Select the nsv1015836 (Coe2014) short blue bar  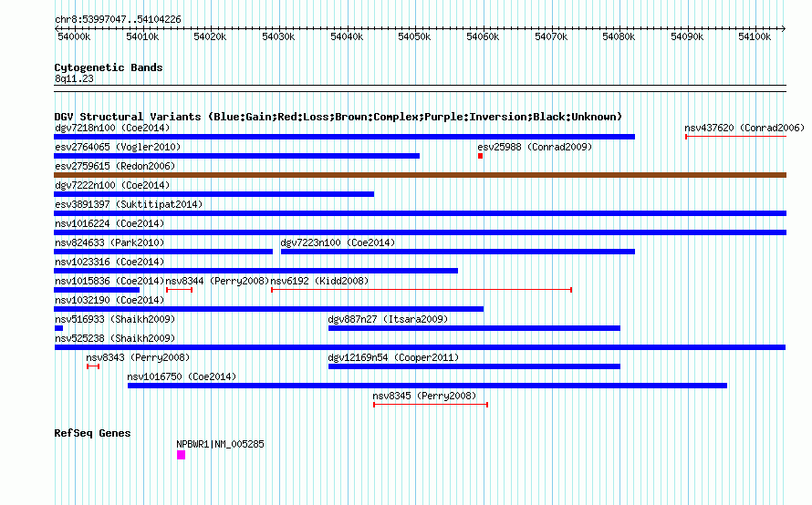(97, 290)
